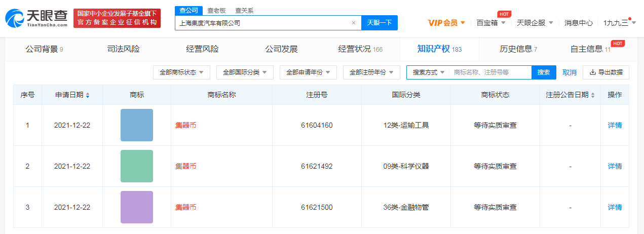
Task: Open the 经营风险 tab
Action: tap(202, 49)
